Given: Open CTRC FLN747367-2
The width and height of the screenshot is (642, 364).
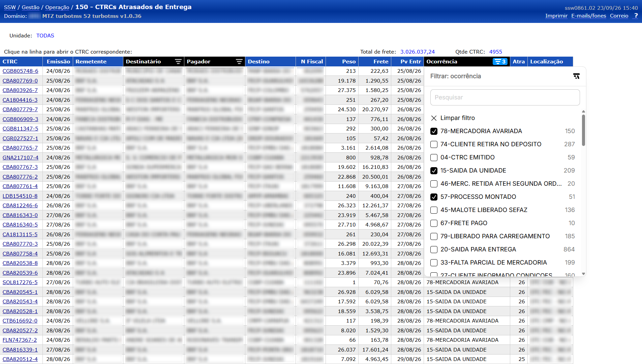Looking at the screenshot, I should pos(20,340).
